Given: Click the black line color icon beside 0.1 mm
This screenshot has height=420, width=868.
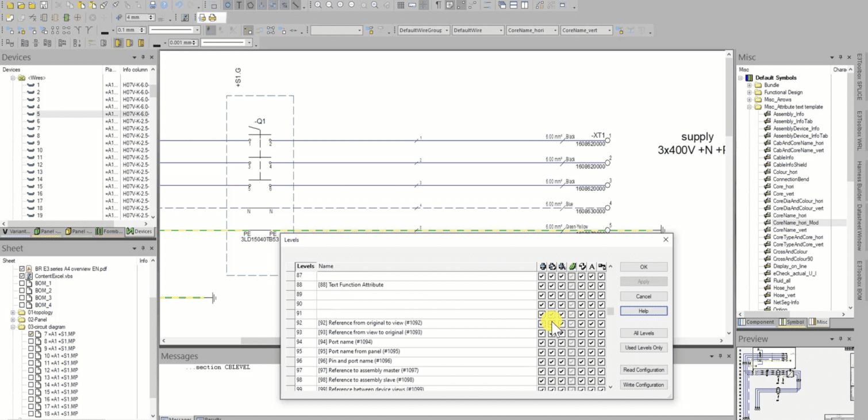Looking at the screenshot, I should point(105,32).
